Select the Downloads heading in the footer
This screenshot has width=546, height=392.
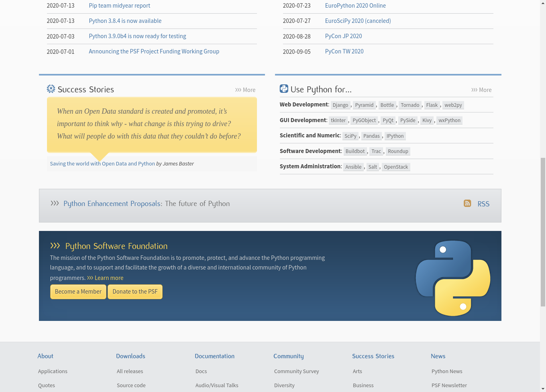pyautogui.click(x=130, y=356)
